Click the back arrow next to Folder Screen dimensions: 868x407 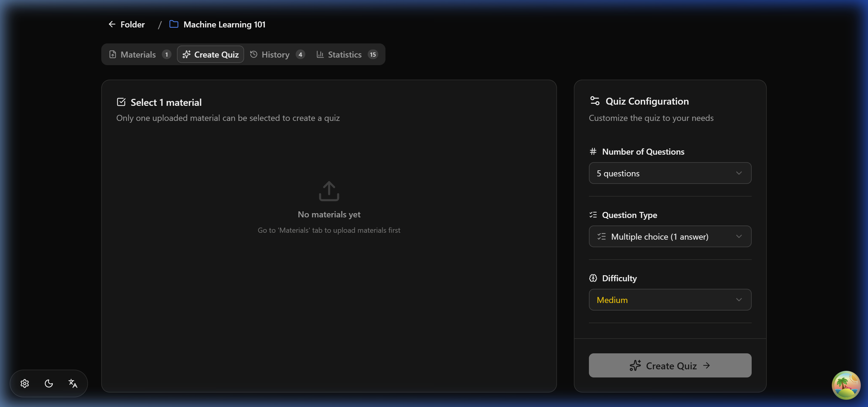pyautogui.click(x=112, y=24)
